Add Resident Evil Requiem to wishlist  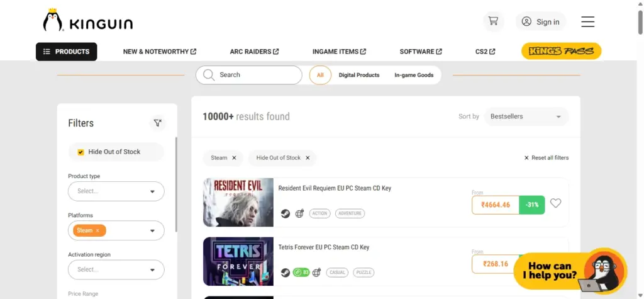click(555, 203)
